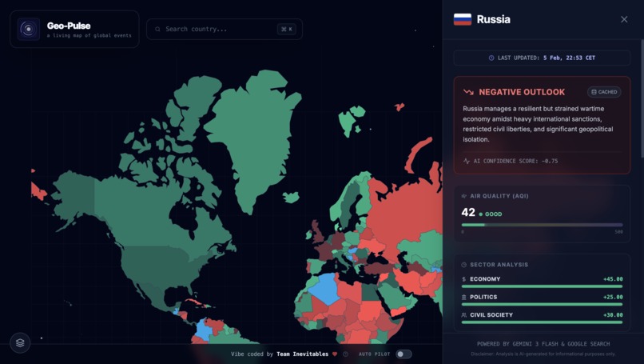
Task: Click the +30.00 civil society score
Action: click(x=613, y=315)
